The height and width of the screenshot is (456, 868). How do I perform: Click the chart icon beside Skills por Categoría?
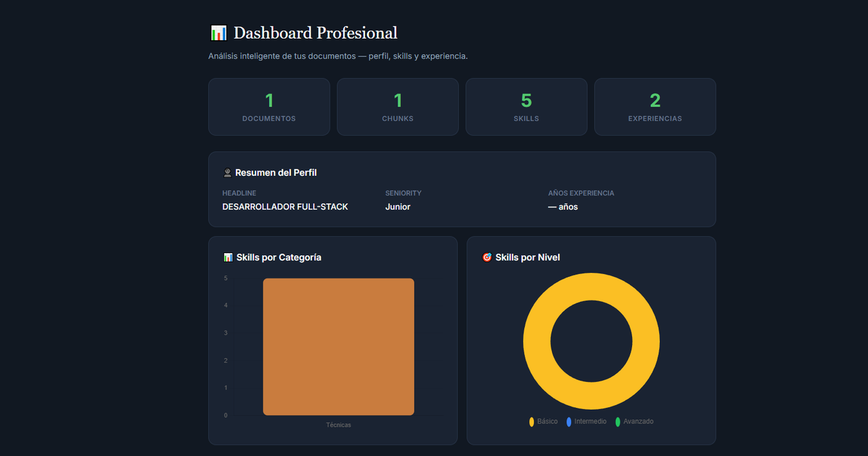228,257
